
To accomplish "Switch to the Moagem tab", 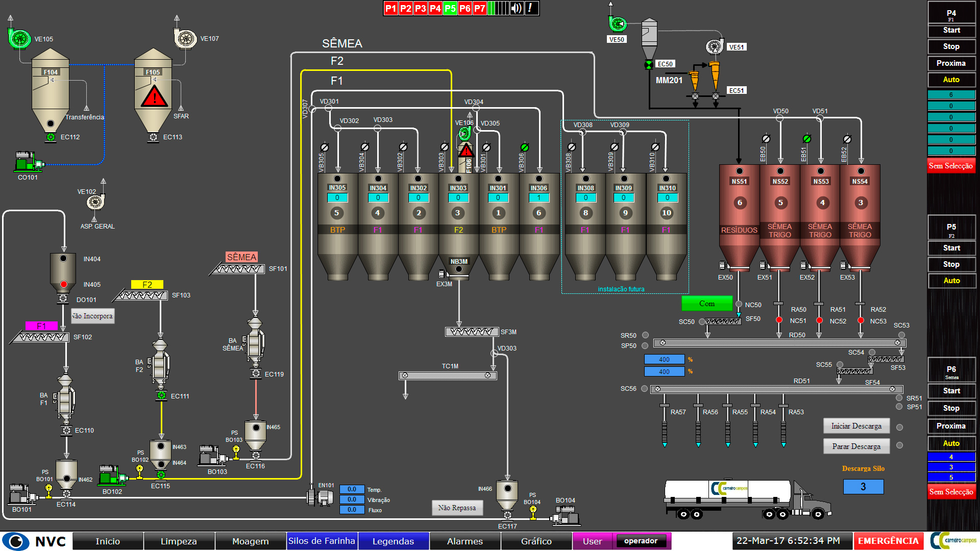I will [250, 541].
